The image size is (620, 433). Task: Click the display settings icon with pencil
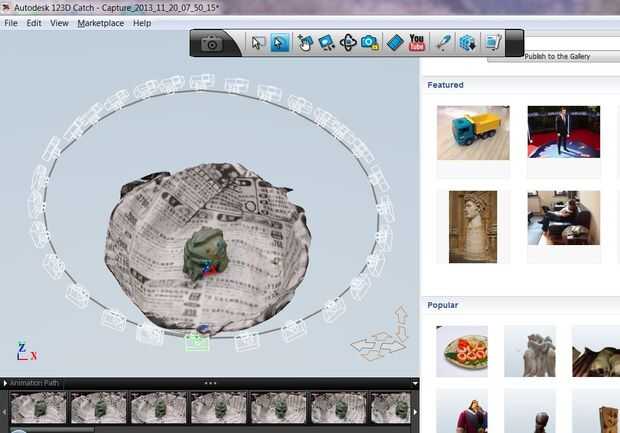(493, 42)
